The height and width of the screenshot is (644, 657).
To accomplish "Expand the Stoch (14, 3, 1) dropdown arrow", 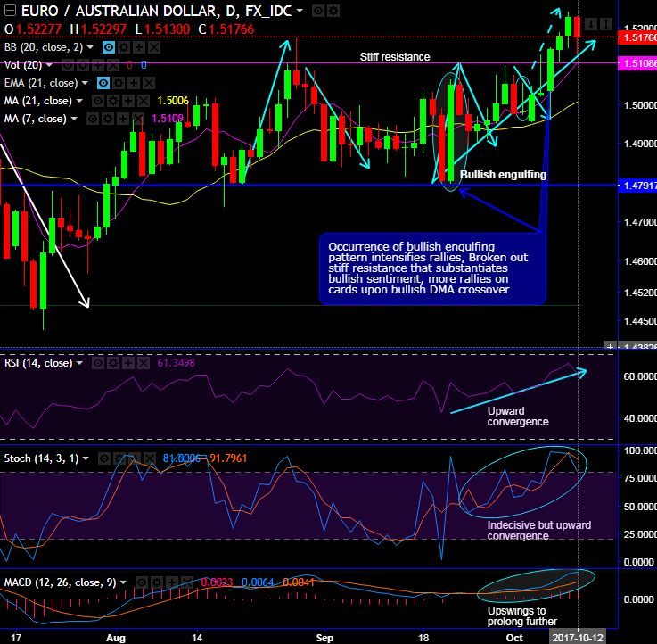I will (86, 458).
